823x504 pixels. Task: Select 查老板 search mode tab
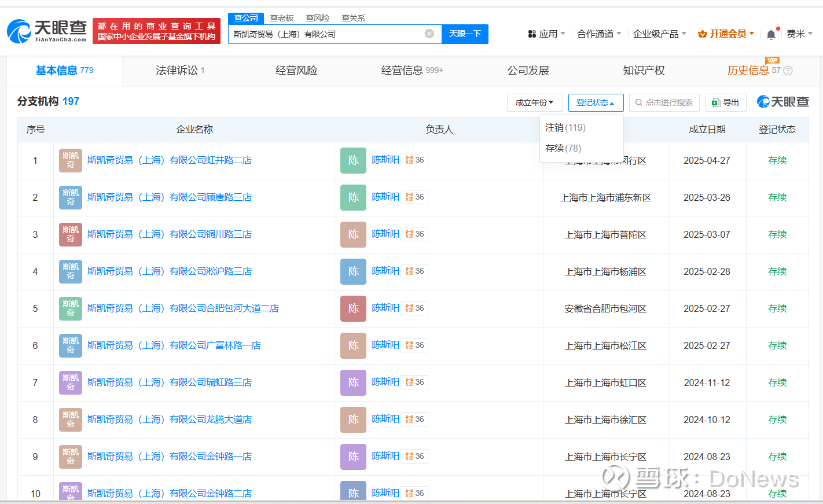click(x=282, y=18)
